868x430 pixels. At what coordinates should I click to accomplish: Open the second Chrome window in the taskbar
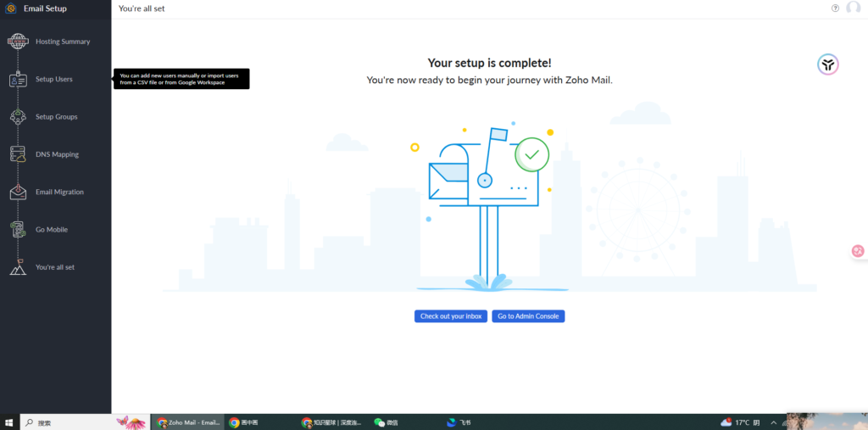coord(243,422)
